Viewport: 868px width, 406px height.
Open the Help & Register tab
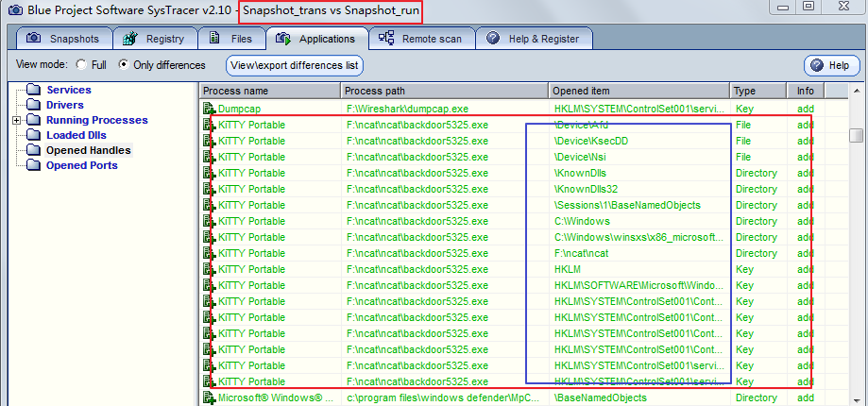(535, 39)
